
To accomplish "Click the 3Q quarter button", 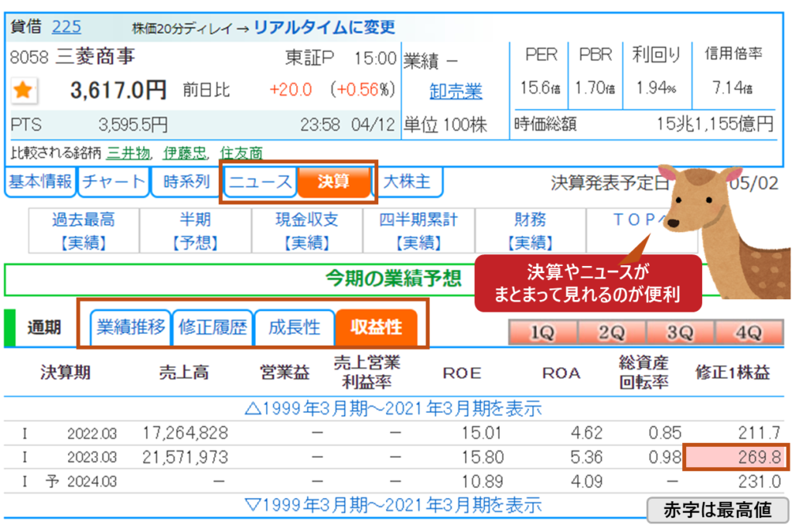I will pyautogui.click(x=680, y=332).
